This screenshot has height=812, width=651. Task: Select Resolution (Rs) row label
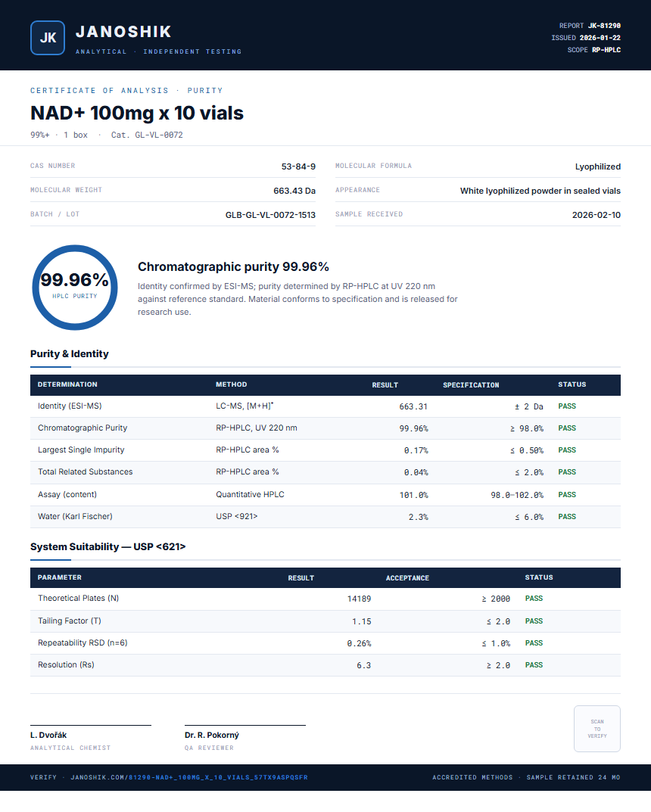point(66,664)
